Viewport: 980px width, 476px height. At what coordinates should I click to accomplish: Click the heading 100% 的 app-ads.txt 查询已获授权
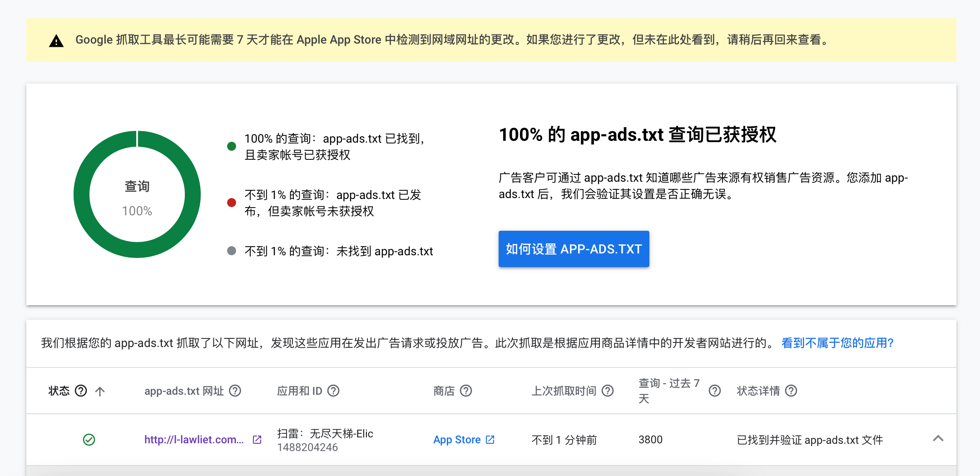[638, 134]
